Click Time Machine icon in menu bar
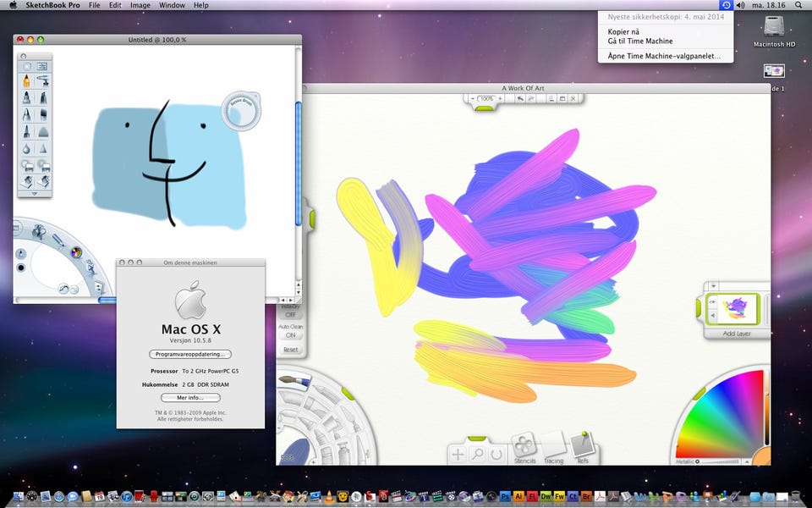Viewport: 812px width, 508px height. point(726,5)
